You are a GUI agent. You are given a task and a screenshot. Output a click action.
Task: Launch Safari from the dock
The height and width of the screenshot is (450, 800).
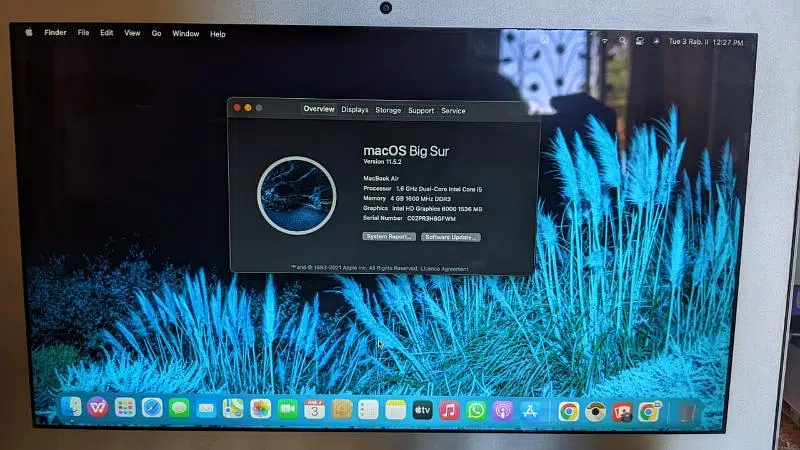[152, 407]
